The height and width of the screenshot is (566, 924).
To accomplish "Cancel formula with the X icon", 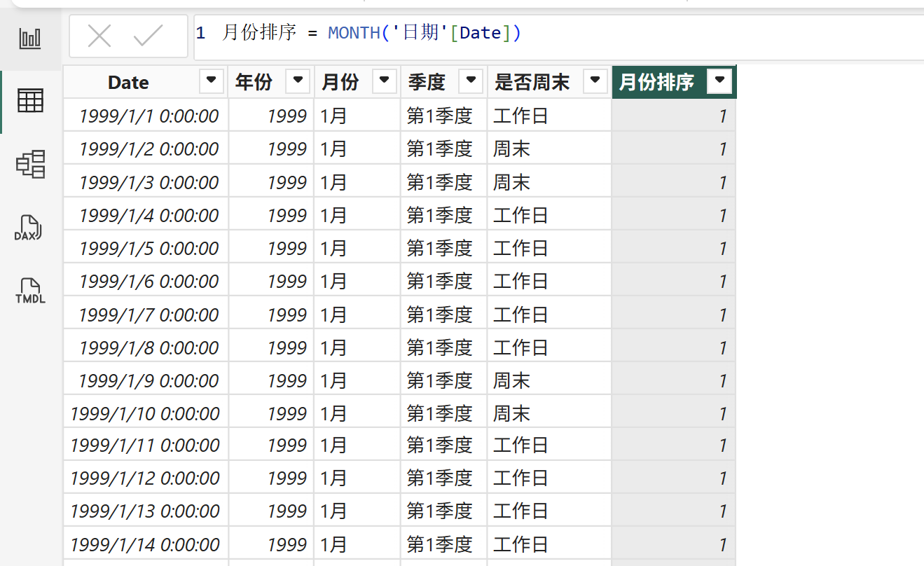I will point(99,36).
